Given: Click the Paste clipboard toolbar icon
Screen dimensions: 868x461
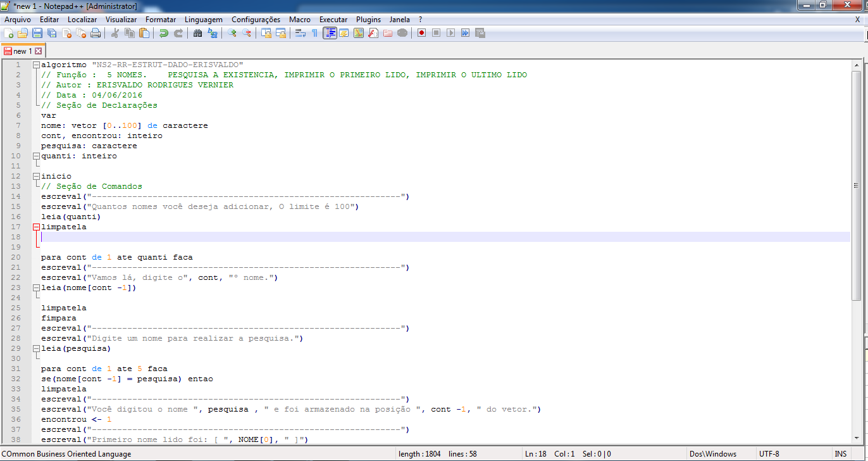Looking at the screenshot, I should [x=144, y=33].
